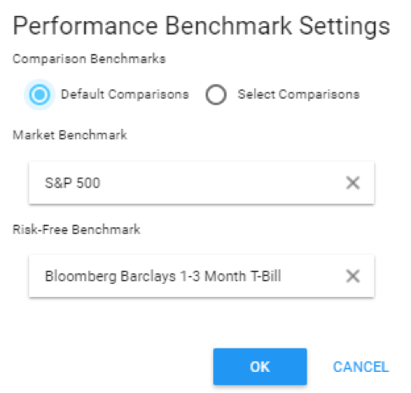Click the Performance Benchmark Settings title
The image size is (411, 393).
201,26
